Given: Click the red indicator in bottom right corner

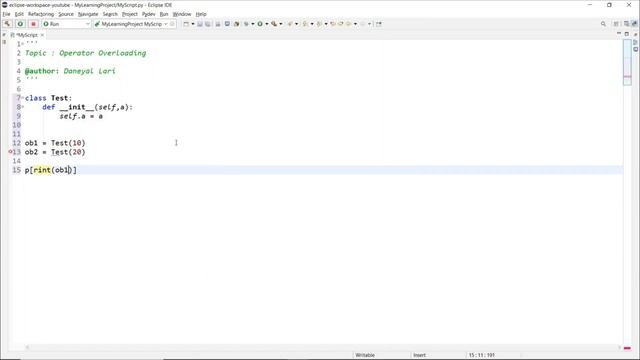Looking at the screenshot, I should (x=627, y=348).
